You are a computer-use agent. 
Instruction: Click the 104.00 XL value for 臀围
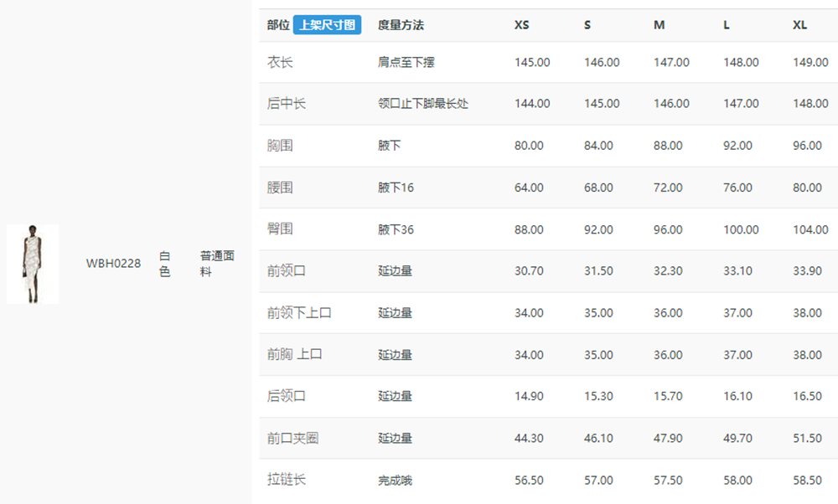pyautogui.click(x=810, y=229)
